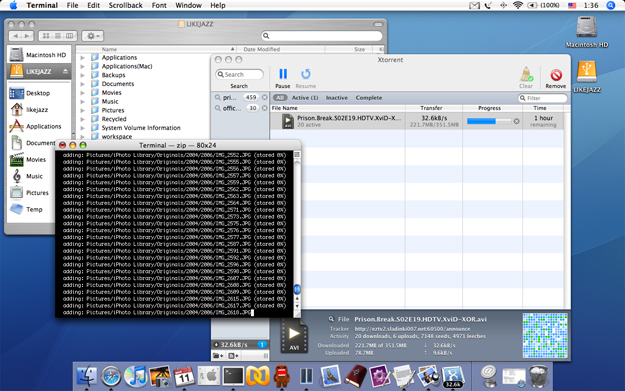Image resolution: width=625 pixels, height=391 pixels.
Task: Switch Finder to icon view
Action: point(46,36)
